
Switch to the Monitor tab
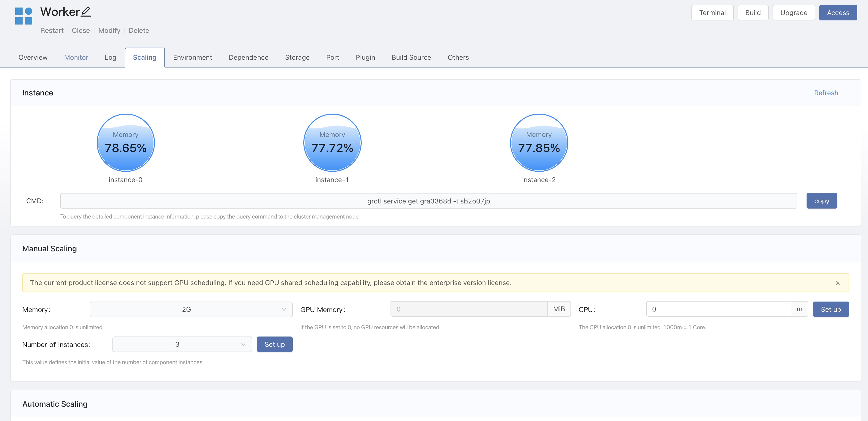point(76,57)
